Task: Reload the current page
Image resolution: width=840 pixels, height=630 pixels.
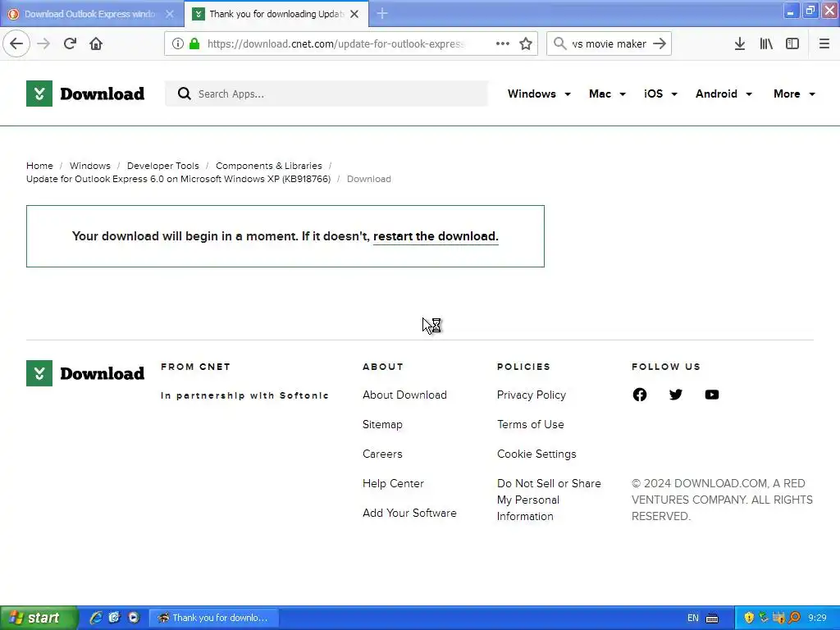Action: click(70, 43)
